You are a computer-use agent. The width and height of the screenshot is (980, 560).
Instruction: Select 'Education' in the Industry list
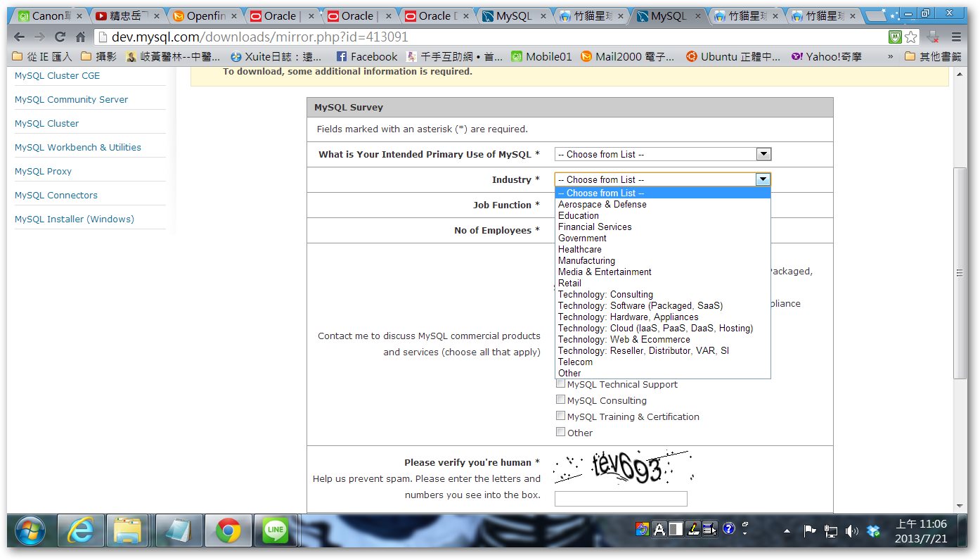(x=663, y=215)
